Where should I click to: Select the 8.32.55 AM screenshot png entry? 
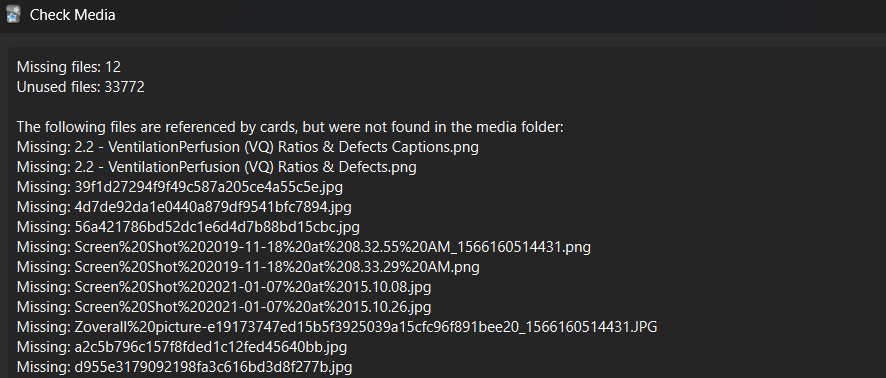[x=304, y=247]
